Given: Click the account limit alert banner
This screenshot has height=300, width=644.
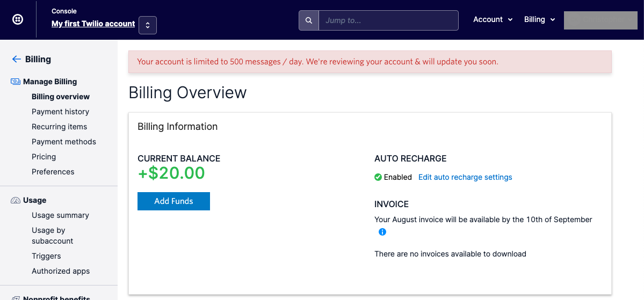Looking at the screenshot, I should click(370, 62).
